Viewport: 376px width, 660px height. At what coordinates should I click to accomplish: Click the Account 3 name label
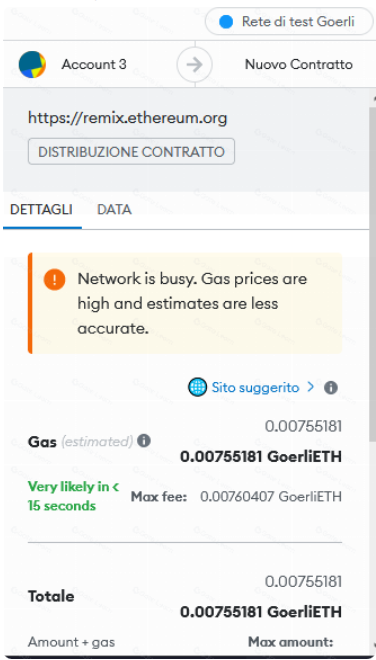pyautogui.click(x=94, y=64)
